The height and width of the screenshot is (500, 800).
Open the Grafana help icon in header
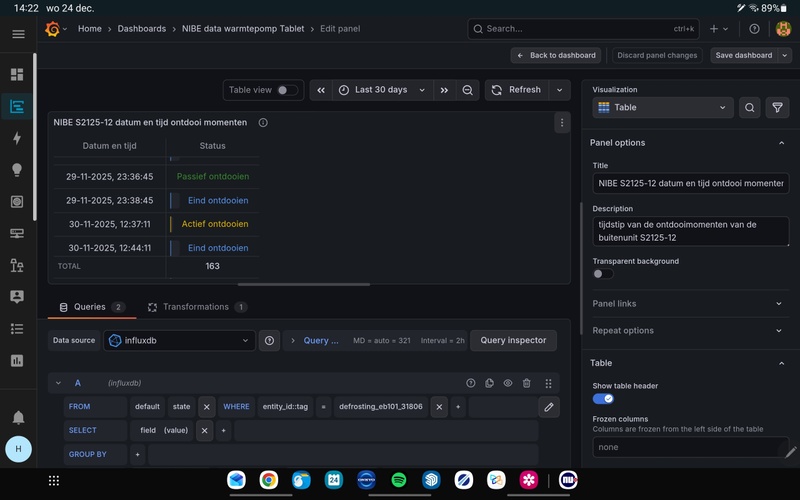click(754, 29)
